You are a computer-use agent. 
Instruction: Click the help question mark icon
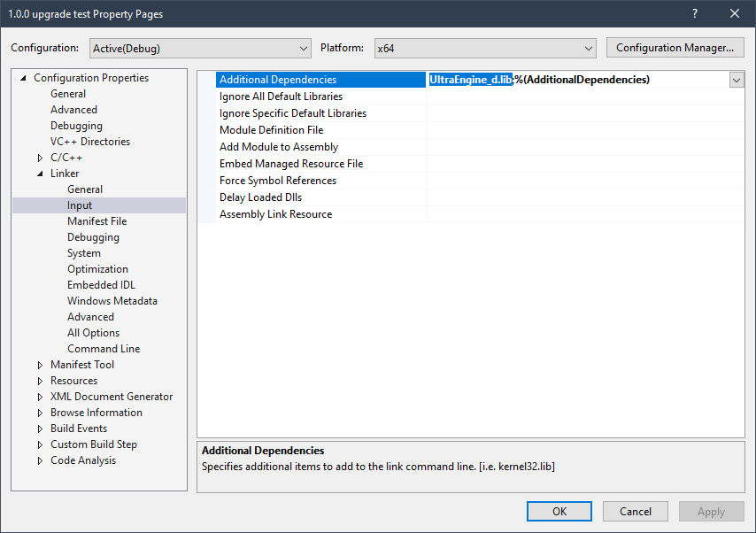[x=694, y=13]
